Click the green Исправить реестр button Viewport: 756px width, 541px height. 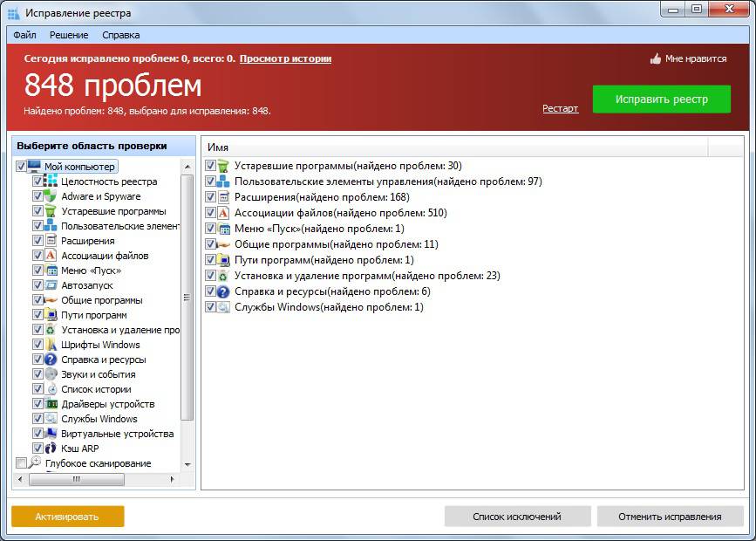662,99
